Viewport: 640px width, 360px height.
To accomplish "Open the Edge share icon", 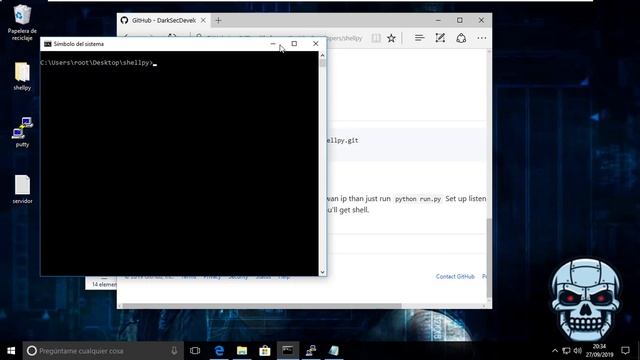I will (x=461, y=38).
